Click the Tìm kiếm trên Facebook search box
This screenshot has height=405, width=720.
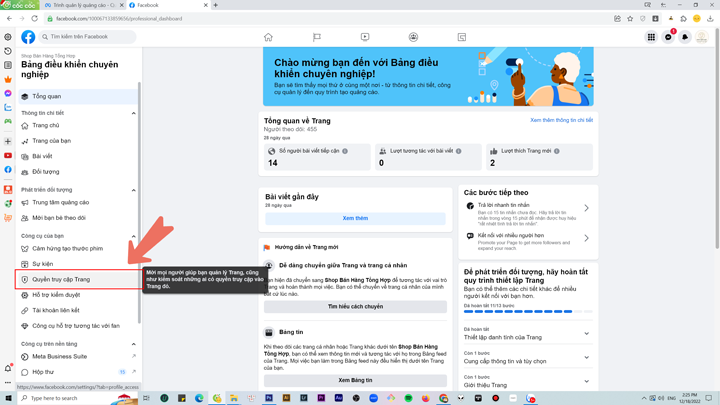click(88, 37)
